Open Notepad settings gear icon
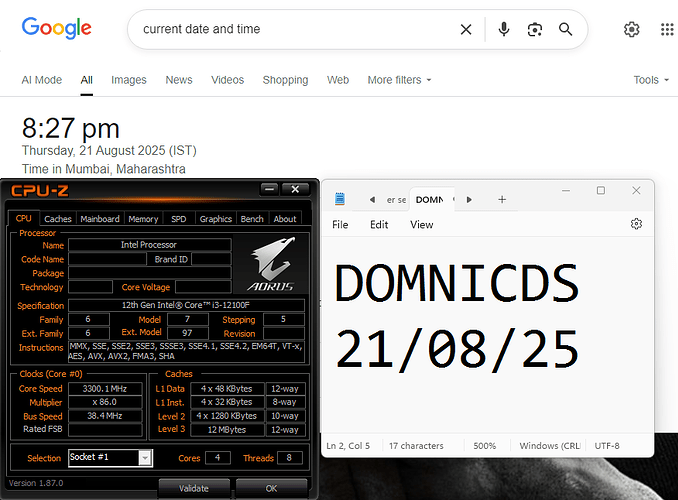 pos(636,224)
